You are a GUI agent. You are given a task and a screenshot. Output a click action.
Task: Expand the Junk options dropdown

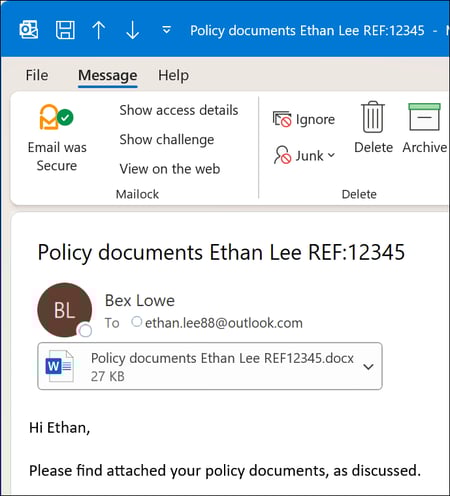click(x=331, y=155)
